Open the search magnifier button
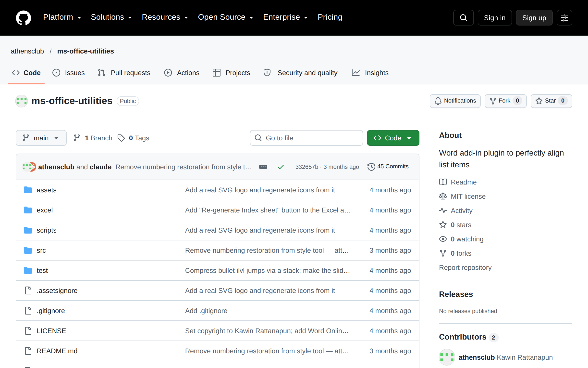Image resolution: width=588 pixels, height=368 pixels. tap(463, 18)
